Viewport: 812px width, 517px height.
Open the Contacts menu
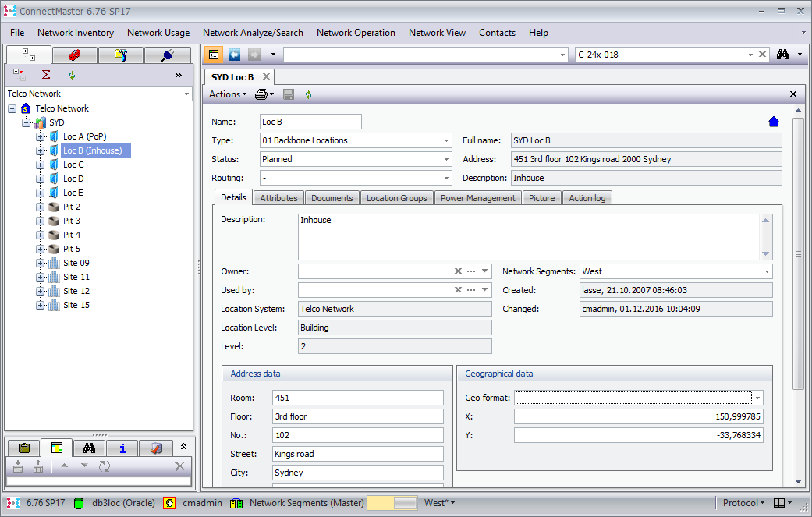tap(497, 33)
